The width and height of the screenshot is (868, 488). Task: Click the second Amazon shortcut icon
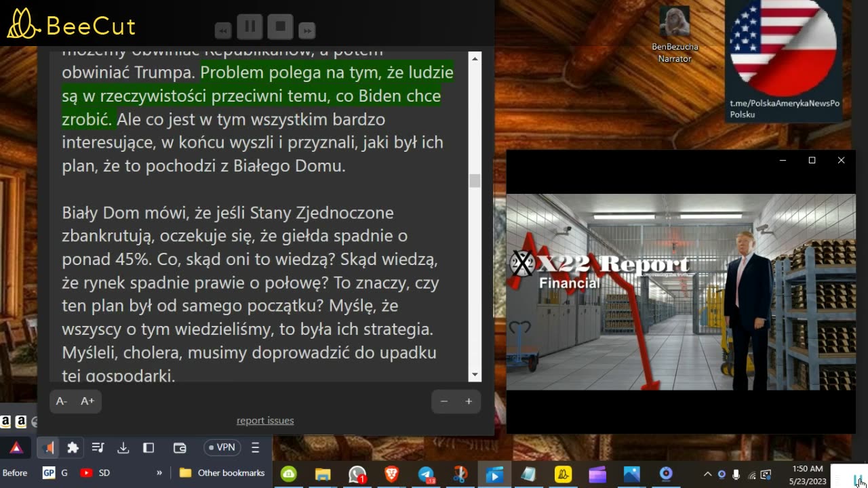point(21,422)
